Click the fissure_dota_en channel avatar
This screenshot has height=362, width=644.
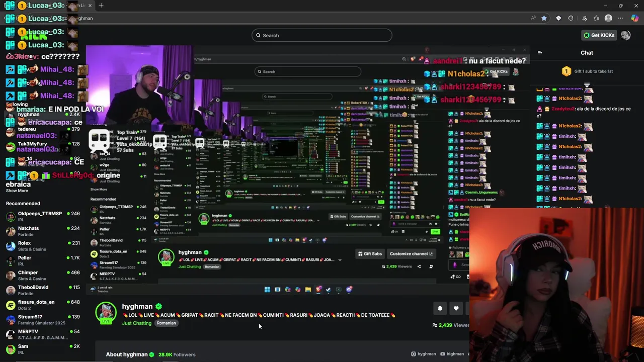coord(11,305)
